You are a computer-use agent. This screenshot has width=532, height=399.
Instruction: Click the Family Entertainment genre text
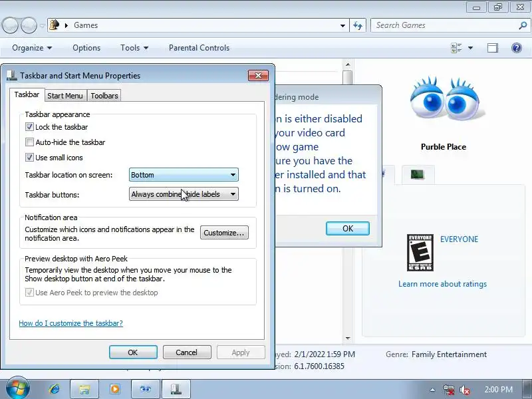click(x=450, y=354)
